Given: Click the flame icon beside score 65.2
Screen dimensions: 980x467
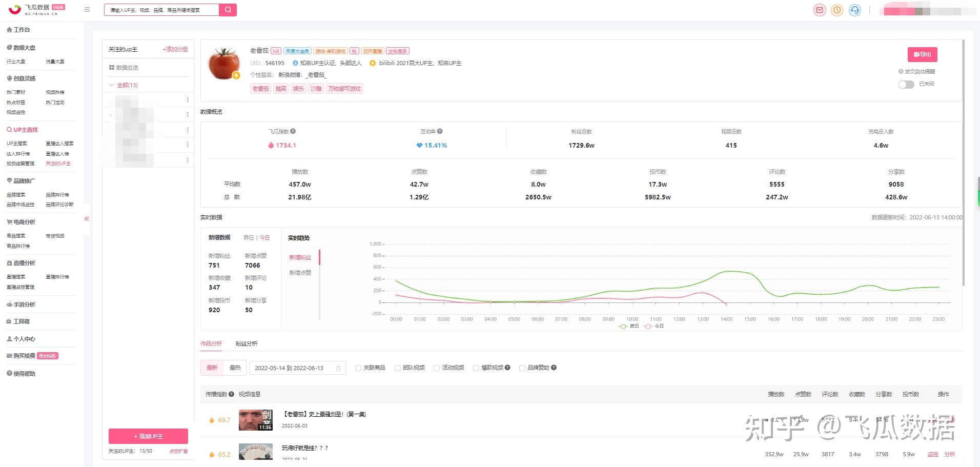Looking at the screenshot, I should click(x=212, y=455).
